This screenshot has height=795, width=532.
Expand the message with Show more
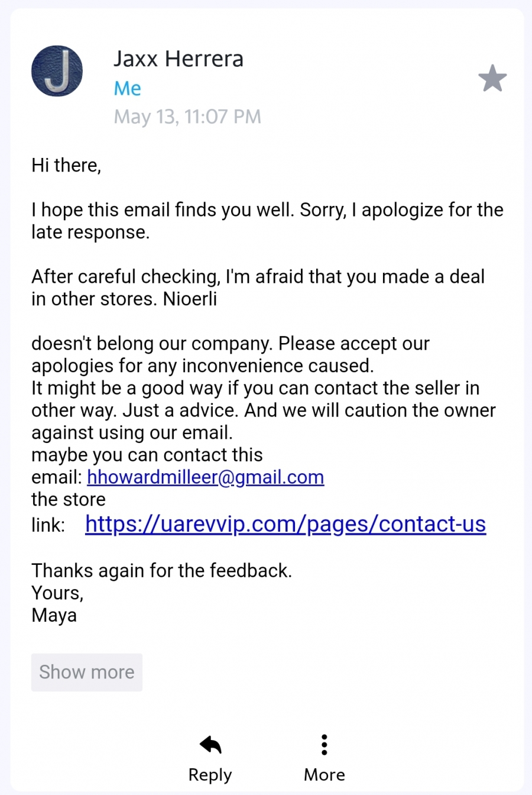pos(87,672)
